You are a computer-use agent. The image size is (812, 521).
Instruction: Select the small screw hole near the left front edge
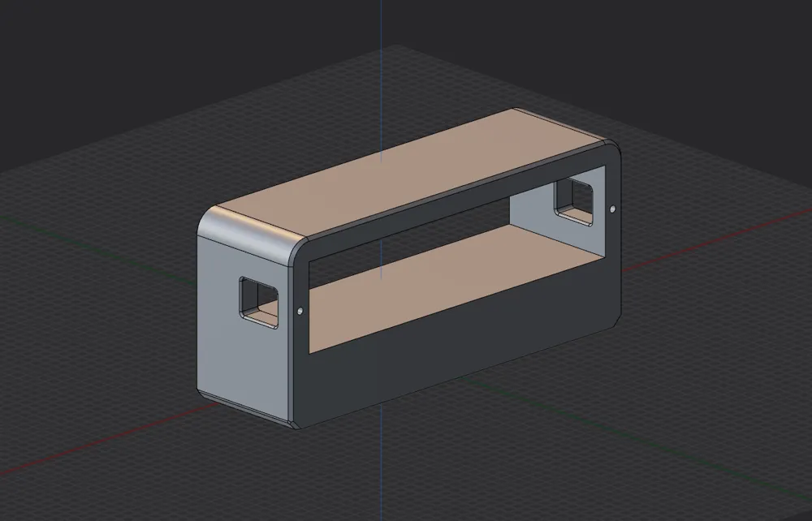300,311
